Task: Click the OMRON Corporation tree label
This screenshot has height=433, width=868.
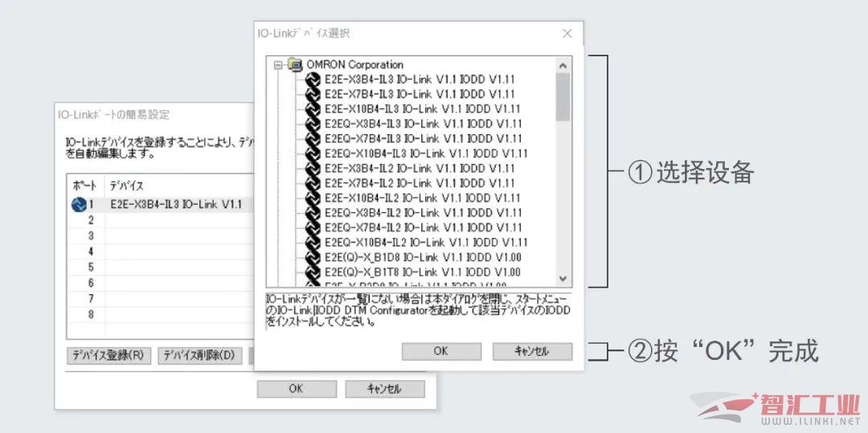Action: pos(354,65)
